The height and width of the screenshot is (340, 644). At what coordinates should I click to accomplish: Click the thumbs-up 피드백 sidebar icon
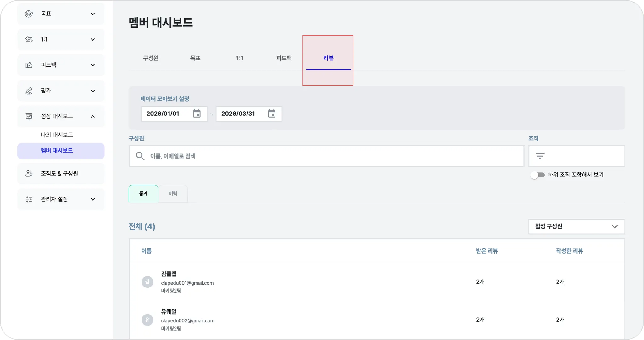coord(29,65)
